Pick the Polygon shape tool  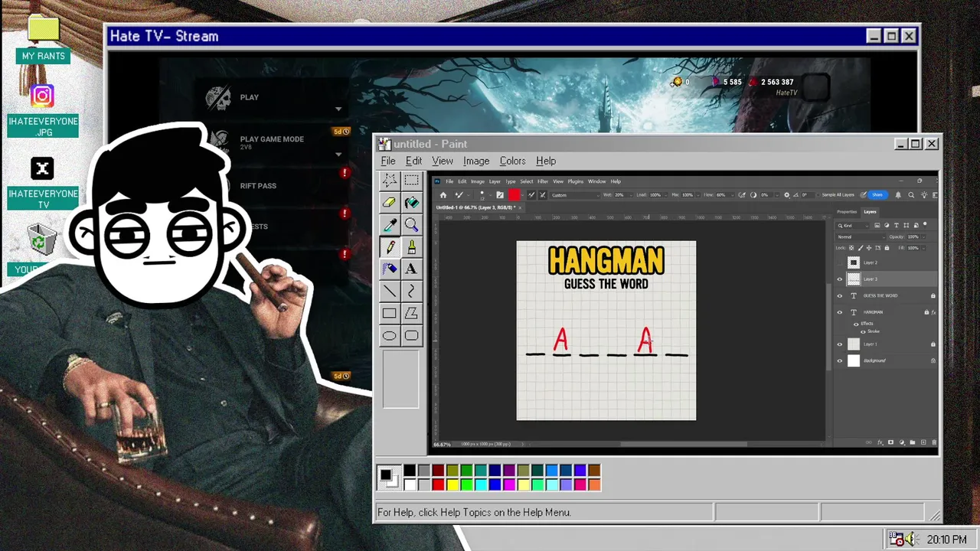pyautogui.click(x=411, y=313)
